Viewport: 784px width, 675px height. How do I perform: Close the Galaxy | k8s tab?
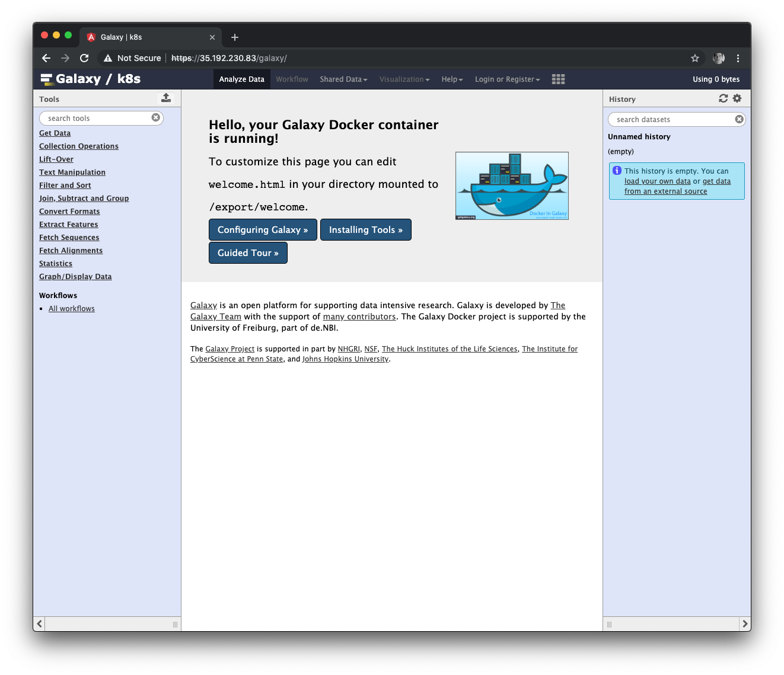pos(212,37)
